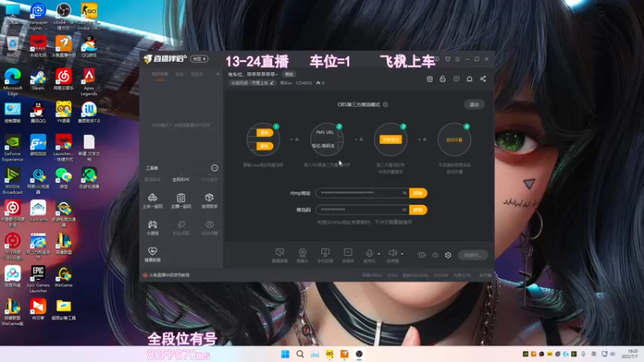Add a screen capture source
This screenshot has width=644, height=362.
(x=279, y=255)
